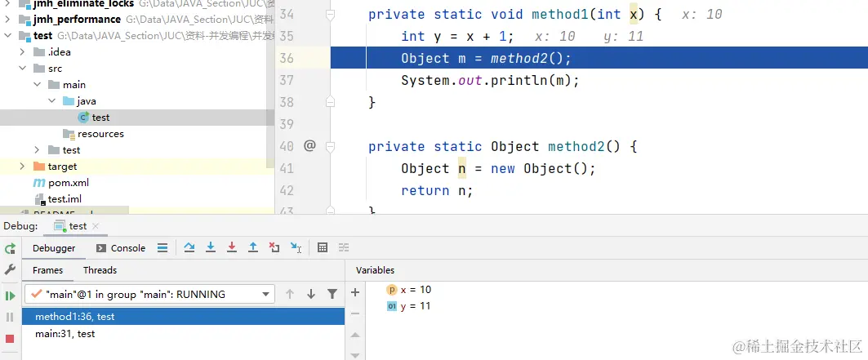Remove watch with minus icon
This screenshot has width=868, height=360.
point(355,313)
